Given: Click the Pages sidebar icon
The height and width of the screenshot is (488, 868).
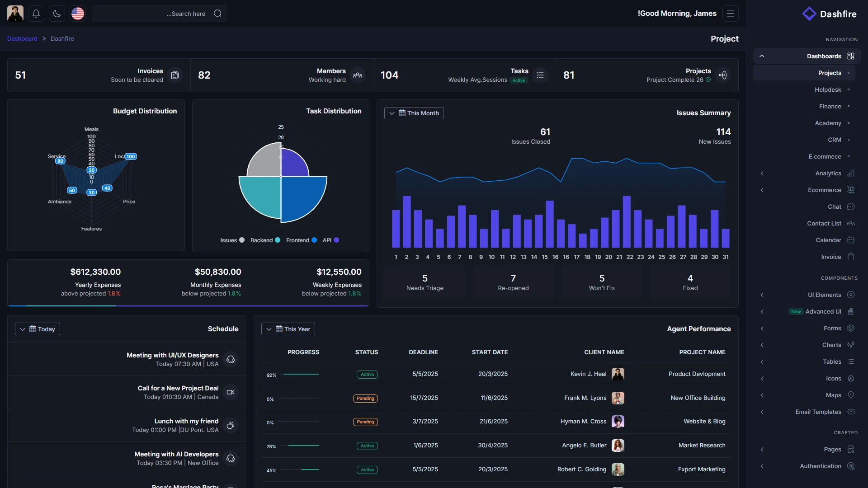Looking at the screenshot, I should 851,449.
